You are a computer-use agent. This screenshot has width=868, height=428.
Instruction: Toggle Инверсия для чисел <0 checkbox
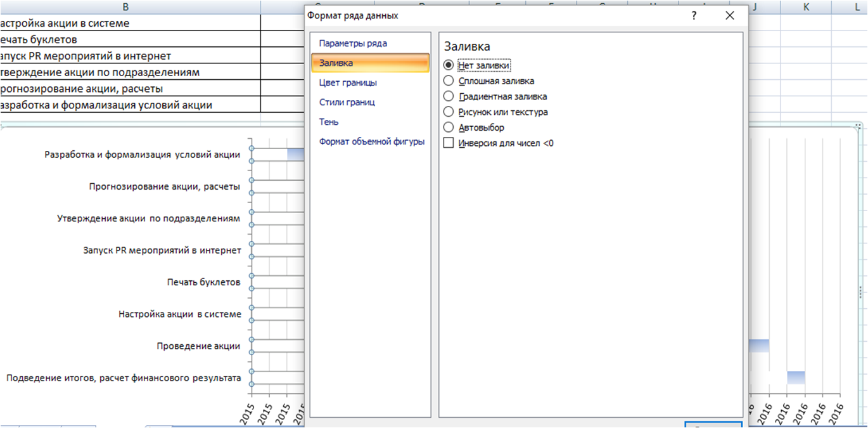(449, 143)
